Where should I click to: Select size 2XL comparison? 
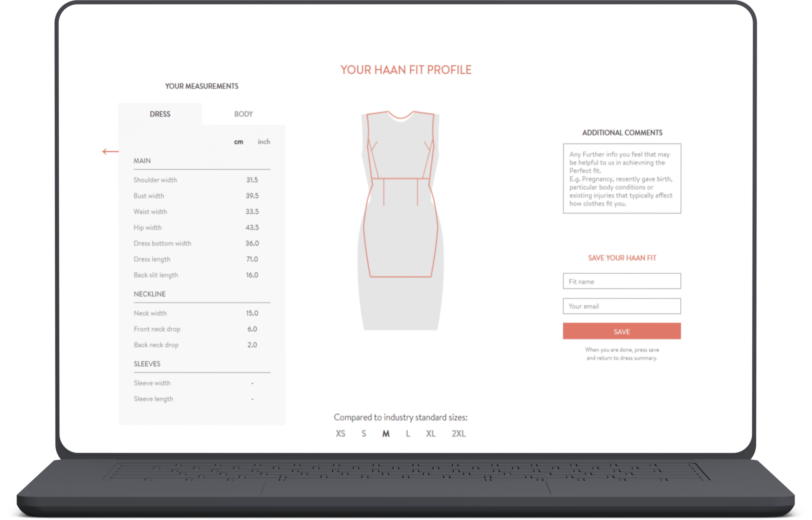click(x=459, y=434)
